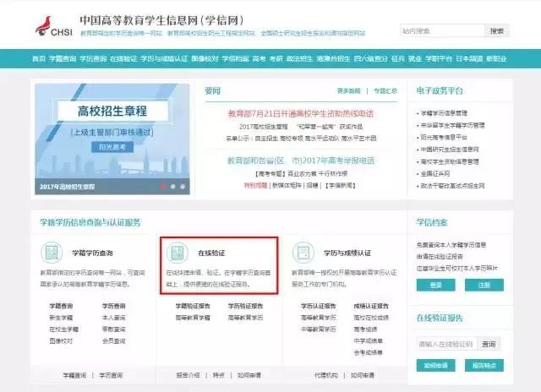Open 政法干警改革试点招生网 link

click(452, 186)
